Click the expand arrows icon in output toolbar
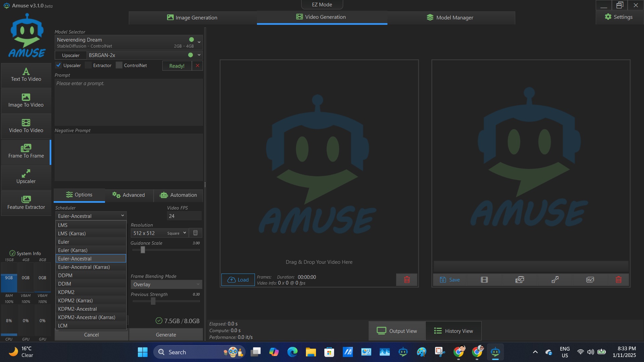Viewport: 644px width, 362px height. pyautogui.click(x=555, y=280)
